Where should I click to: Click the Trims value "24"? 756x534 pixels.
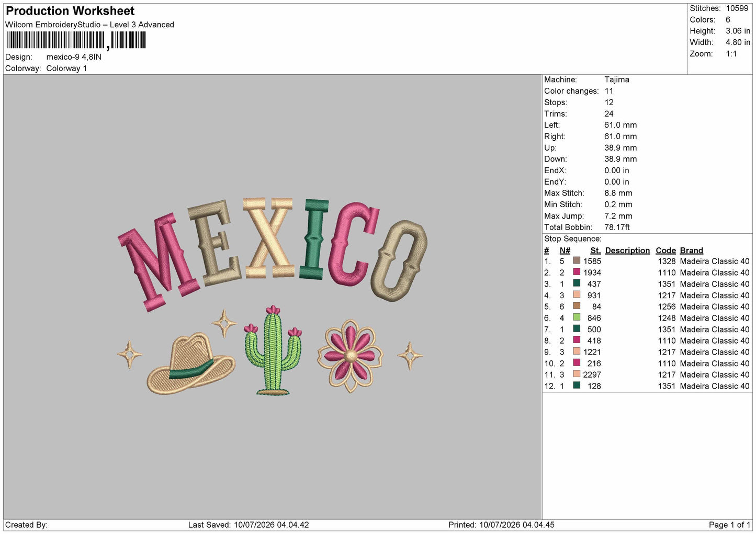coord(609,113)
